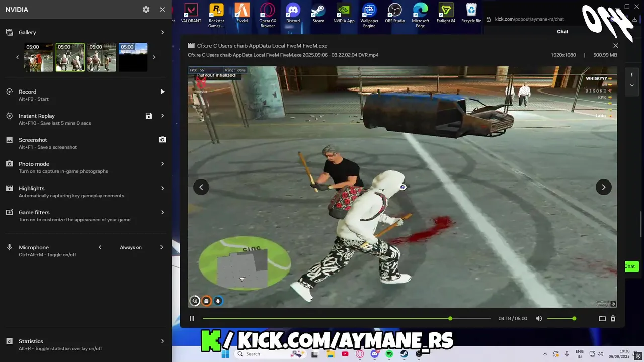Expand the Statistics overlay settings

pyautogui.click(x=162, y=341)
